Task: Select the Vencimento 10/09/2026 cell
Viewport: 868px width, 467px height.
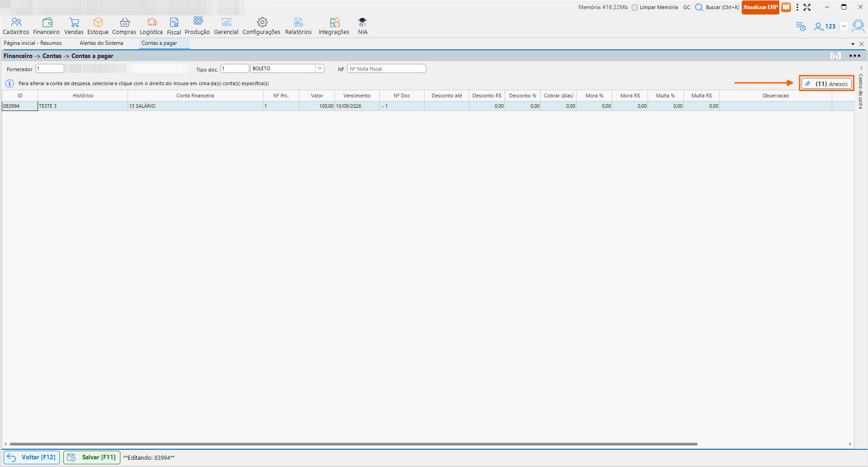Action: coord(357,106)
